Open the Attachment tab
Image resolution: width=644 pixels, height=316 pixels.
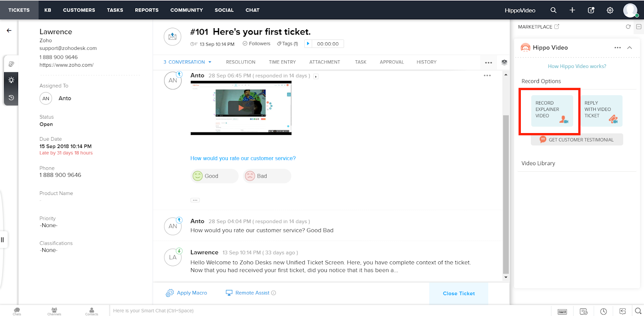324,62
